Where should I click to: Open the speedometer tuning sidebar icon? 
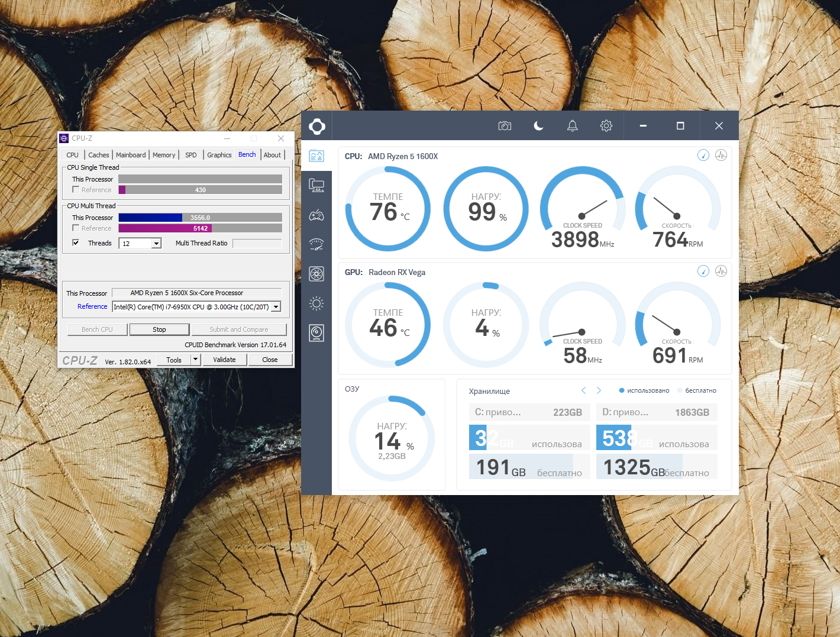(x=316, y=244)
